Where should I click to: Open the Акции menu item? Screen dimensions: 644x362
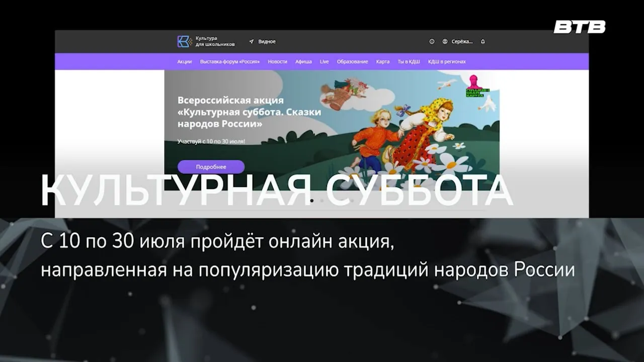click(185, 61)
